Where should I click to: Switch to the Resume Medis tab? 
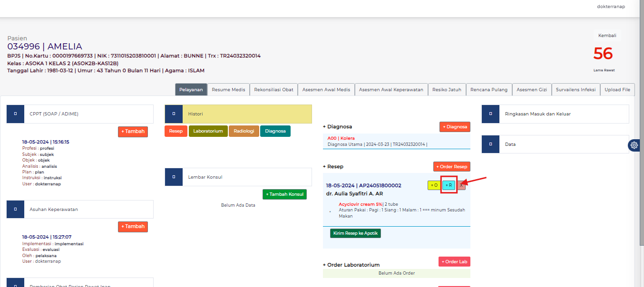pos(228,89)
